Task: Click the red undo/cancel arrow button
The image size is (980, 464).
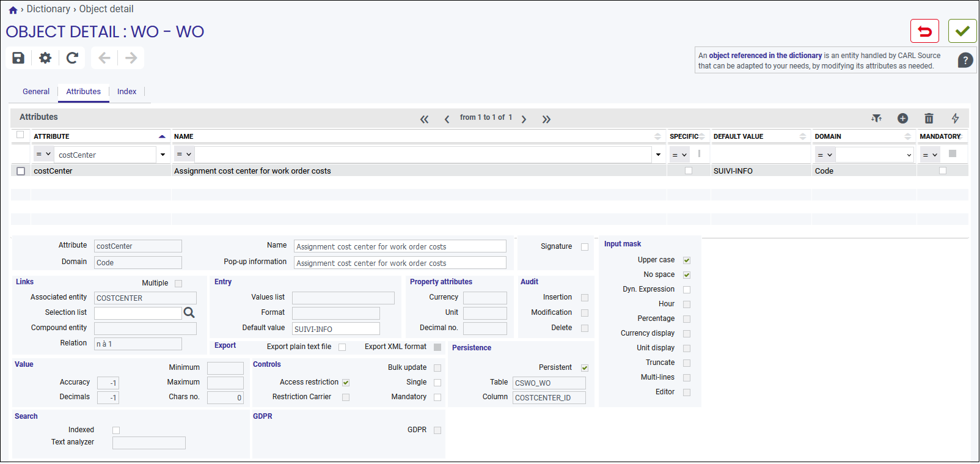Action: tap(924, 31)
